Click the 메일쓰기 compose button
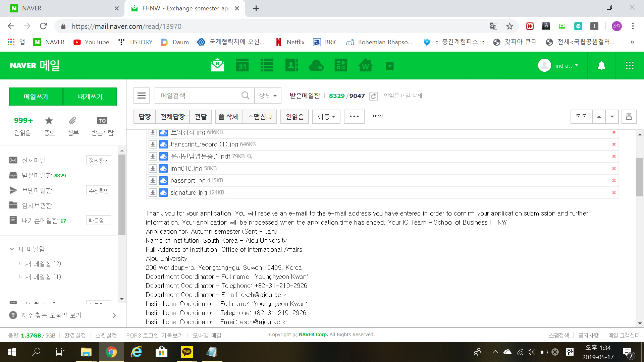Viewport: 644px width, 362px height. tap(36, 97)
